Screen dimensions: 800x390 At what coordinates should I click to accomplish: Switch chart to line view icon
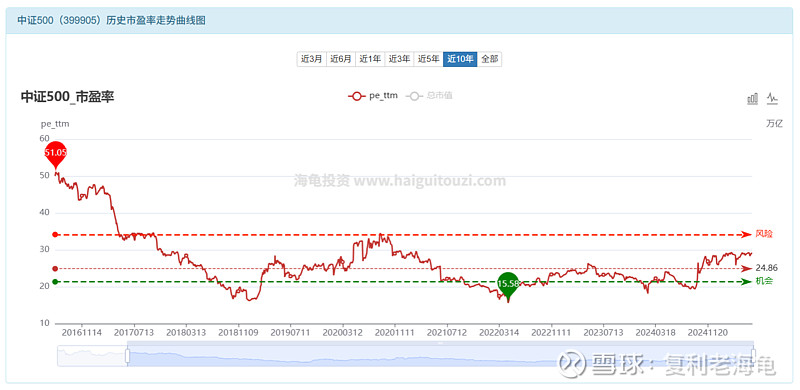point(772,99)
